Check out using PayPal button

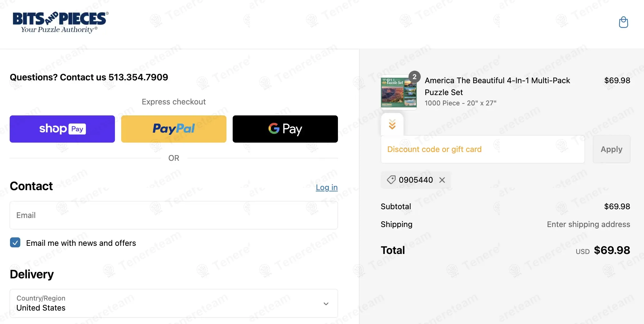pos(174,129)
